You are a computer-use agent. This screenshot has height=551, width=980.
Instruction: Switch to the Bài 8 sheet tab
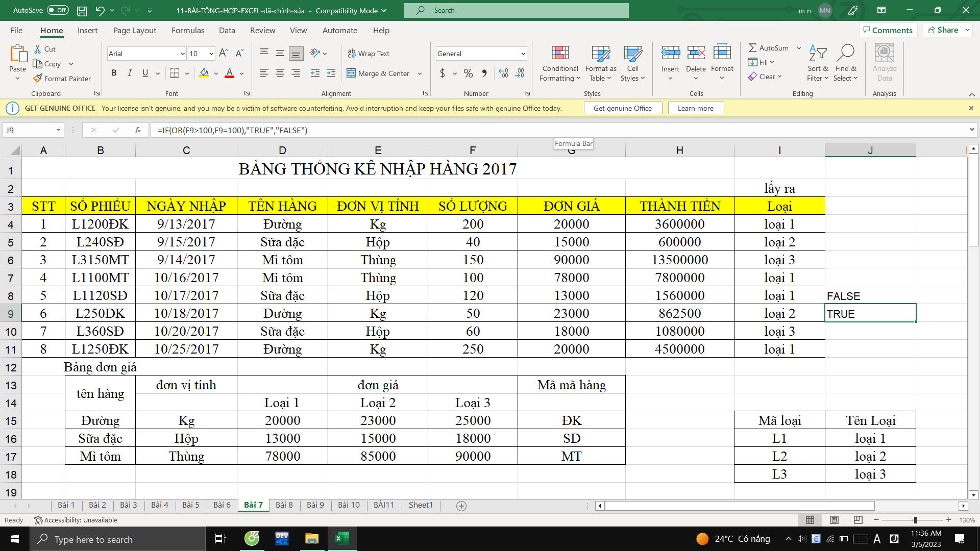click(x=284, y=505)
